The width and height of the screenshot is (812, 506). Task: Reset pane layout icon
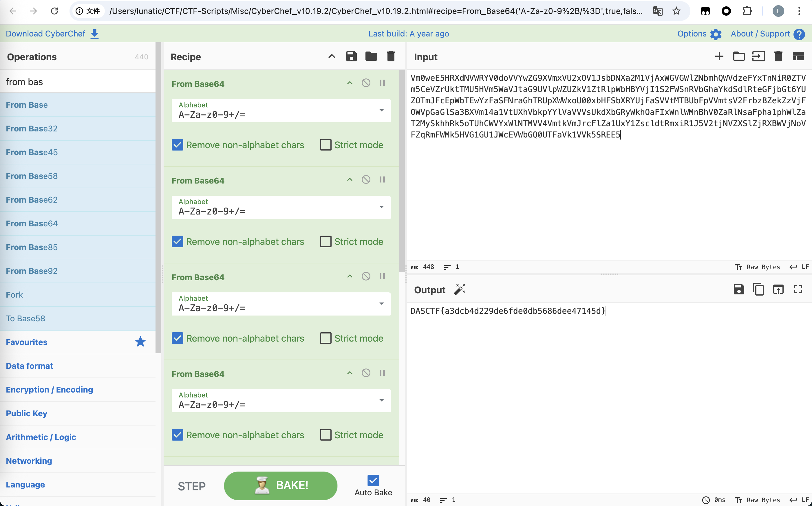coord(798,56)
